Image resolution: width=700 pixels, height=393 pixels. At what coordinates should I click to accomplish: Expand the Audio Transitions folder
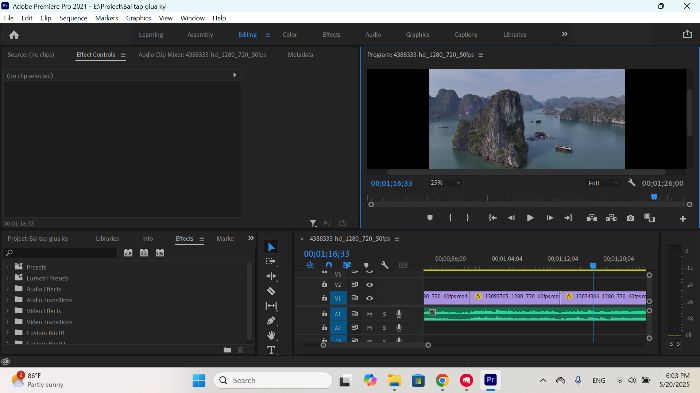pyautogui.click(x=7, y=300)
